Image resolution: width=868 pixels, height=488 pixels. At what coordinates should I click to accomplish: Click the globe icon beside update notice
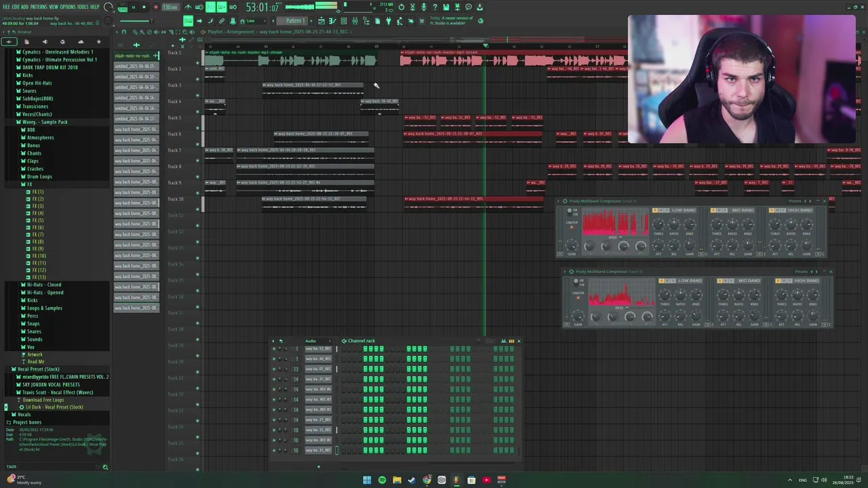pos(481,21)
